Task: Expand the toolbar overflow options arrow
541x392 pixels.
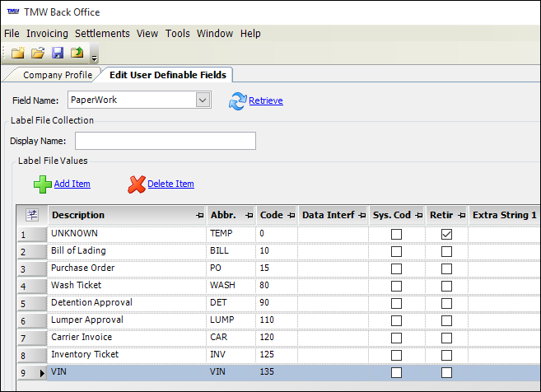Action: pos(94,57)
